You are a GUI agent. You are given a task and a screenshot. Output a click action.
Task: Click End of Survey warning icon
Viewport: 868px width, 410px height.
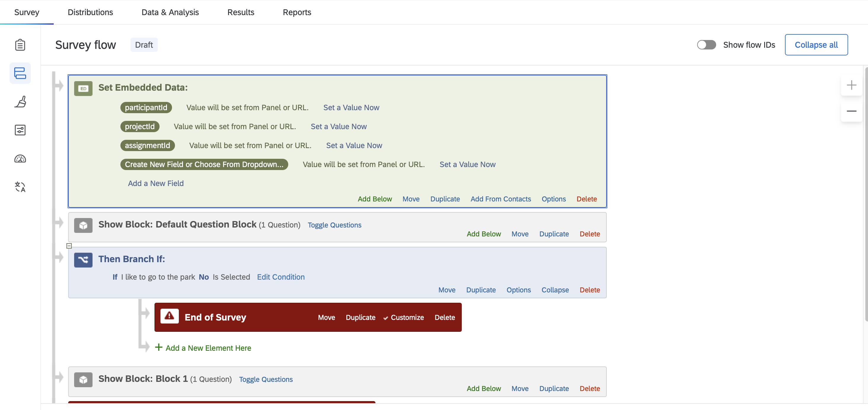coord(170,316)
